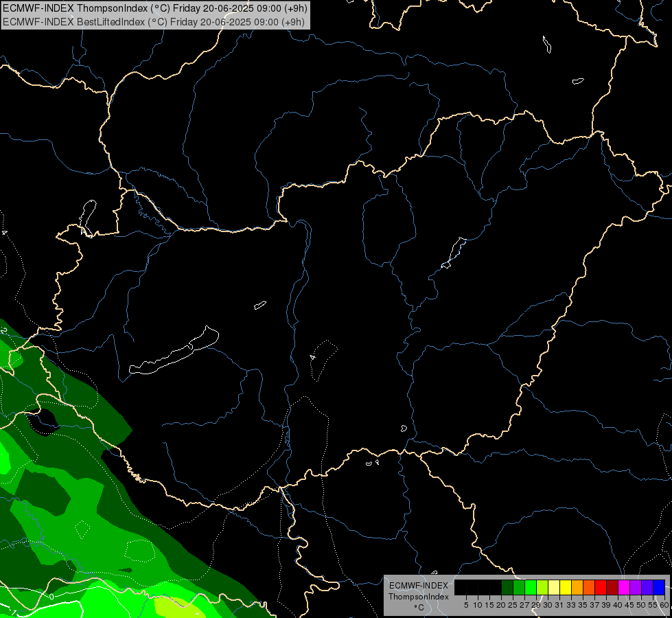This screenshot has width=672, height=618.
Task: Pick the lime 29–30 legend swatch
Action: pyautogui.click(x=542, y=587)
